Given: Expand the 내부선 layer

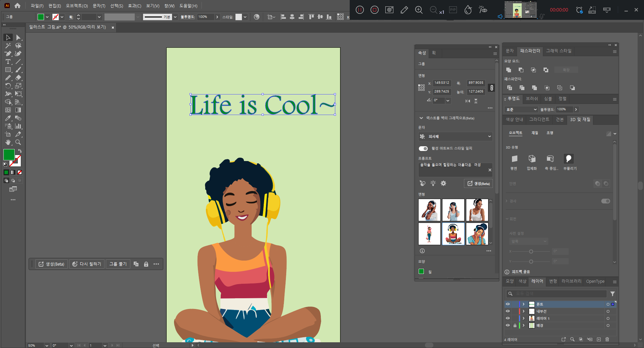Looking at the screenshot, I should (523, 311).
